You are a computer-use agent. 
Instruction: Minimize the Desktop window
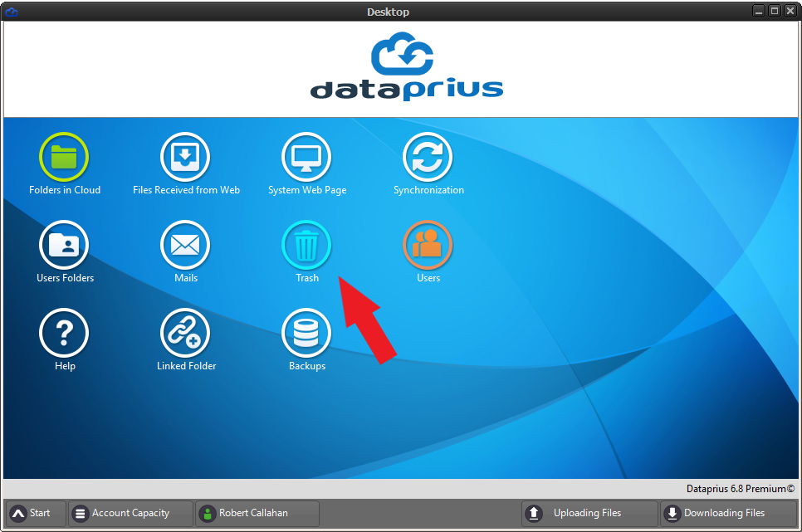pyautogui.click(x=759, y=11)
